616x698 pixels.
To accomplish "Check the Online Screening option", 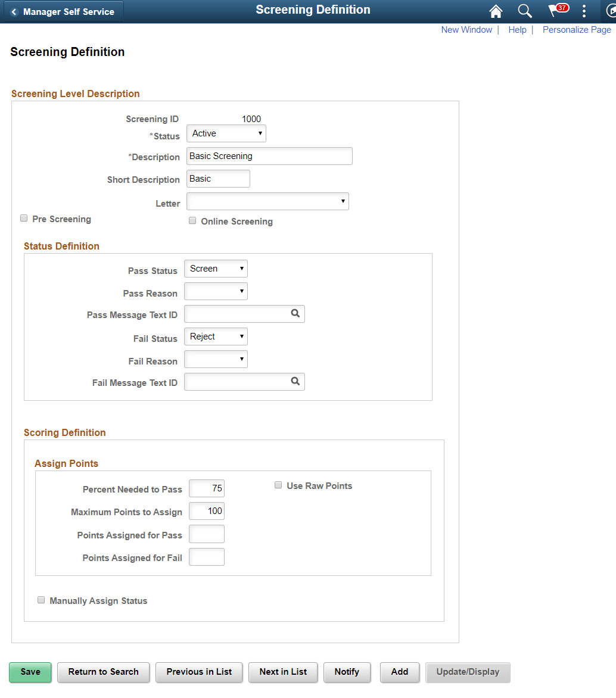I will tap(192, 220).
